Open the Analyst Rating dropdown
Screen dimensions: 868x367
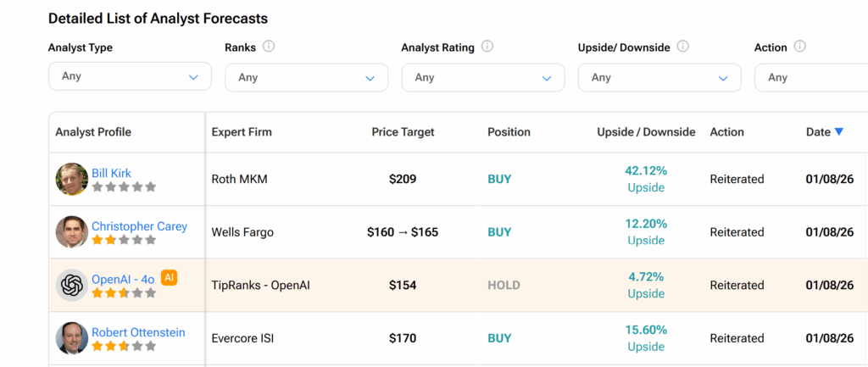point(482,77)
